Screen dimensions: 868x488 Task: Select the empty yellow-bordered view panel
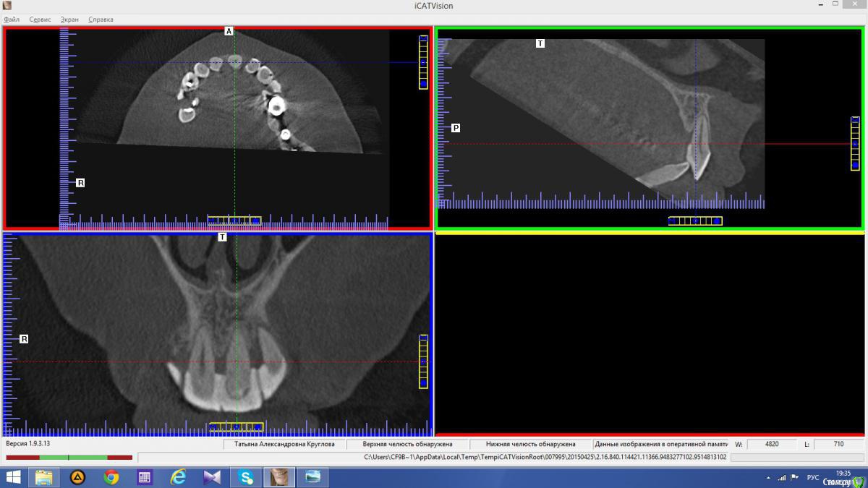click(x=650, y=334)
